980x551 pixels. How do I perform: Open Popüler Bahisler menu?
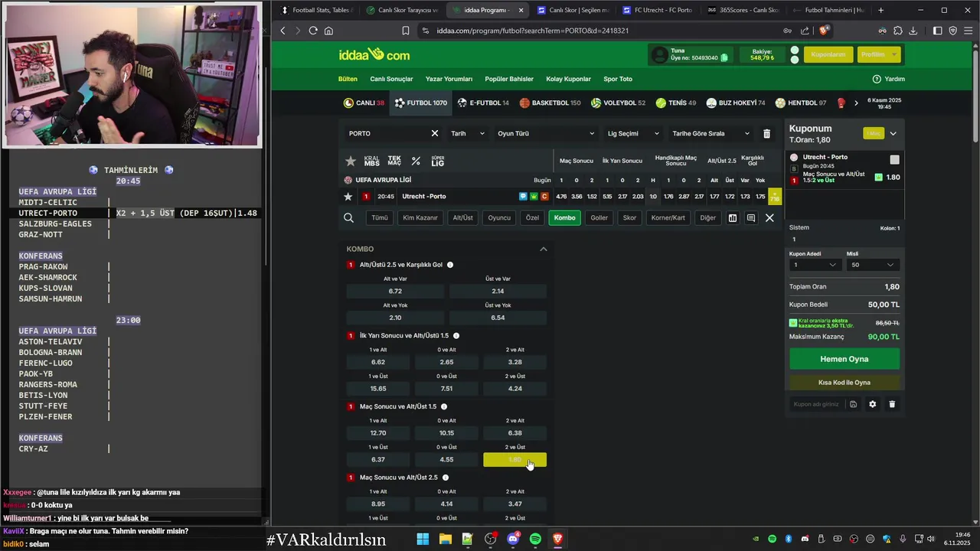509,79
